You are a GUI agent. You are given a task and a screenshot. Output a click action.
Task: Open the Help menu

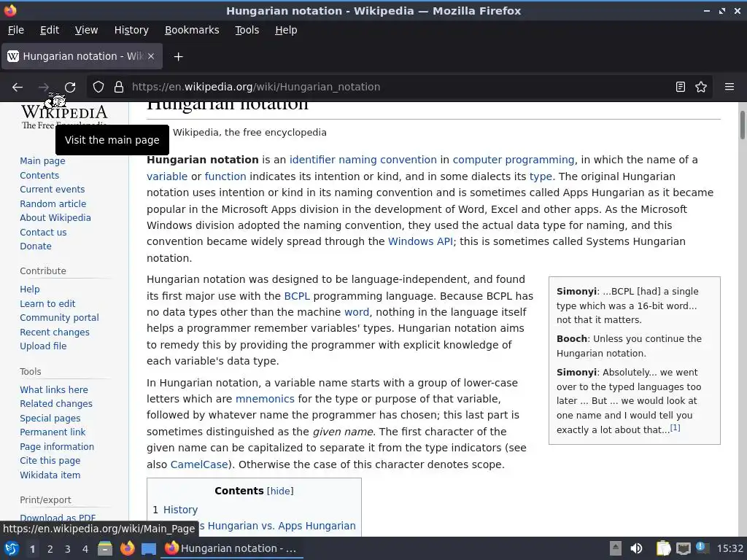click(x=286, y=30)
